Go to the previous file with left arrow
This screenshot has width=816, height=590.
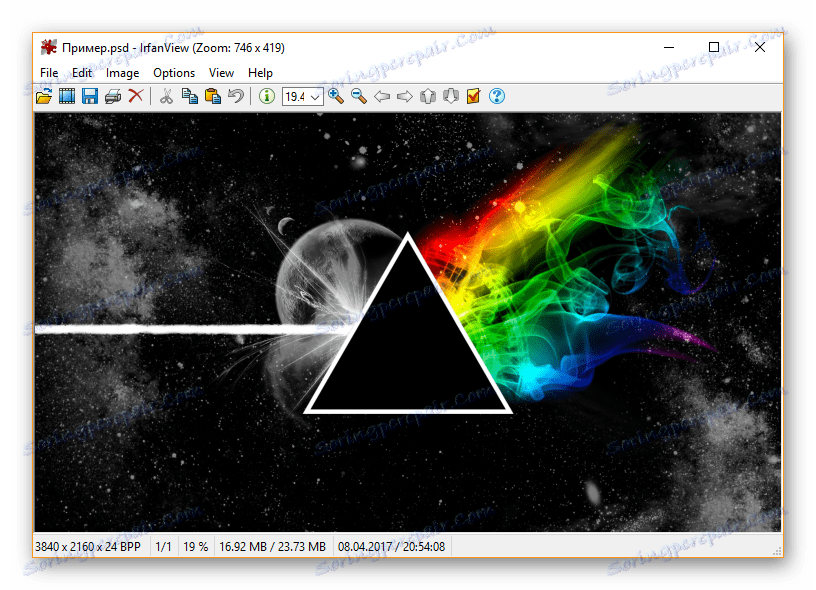tap(382, 96)
